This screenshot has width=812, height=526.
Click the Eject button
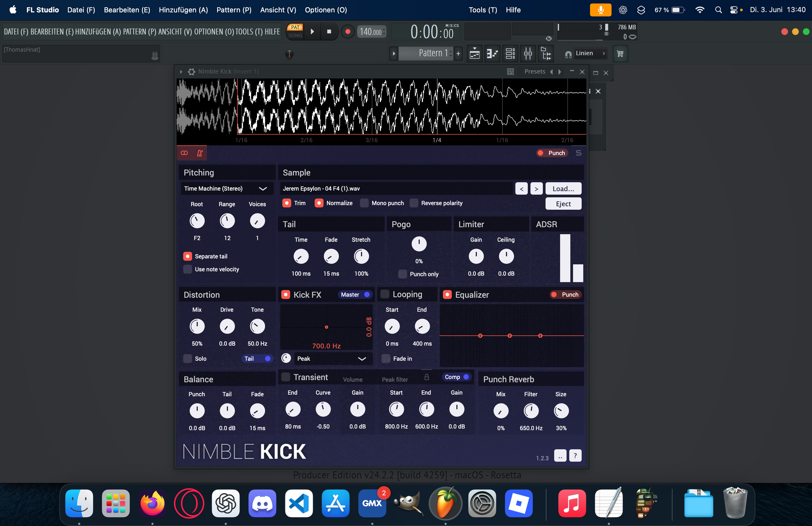point(563,204)
